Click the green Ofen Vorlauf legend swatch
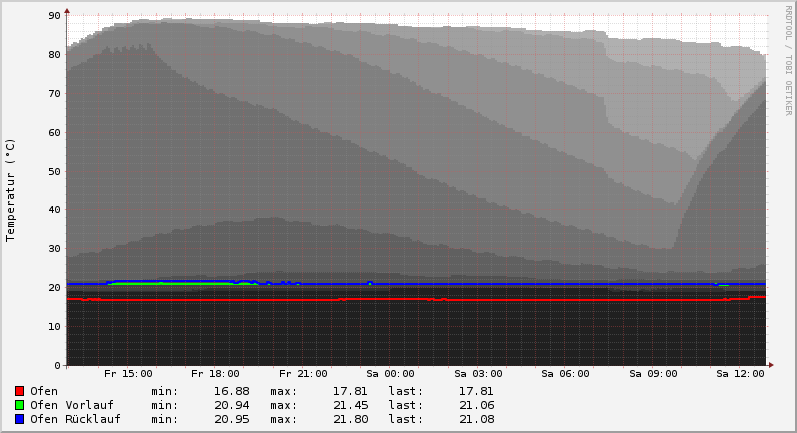 coord(19,405)
